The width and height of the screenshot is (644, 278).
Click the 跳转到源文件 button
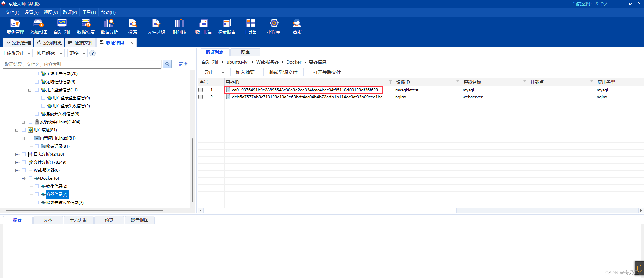click(x=283, y=72)
